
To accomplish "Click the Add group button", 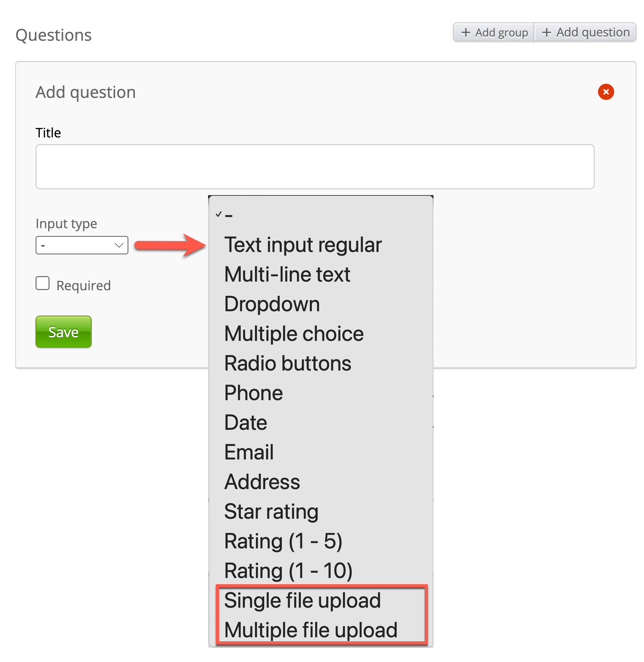I will pos(494,32).
